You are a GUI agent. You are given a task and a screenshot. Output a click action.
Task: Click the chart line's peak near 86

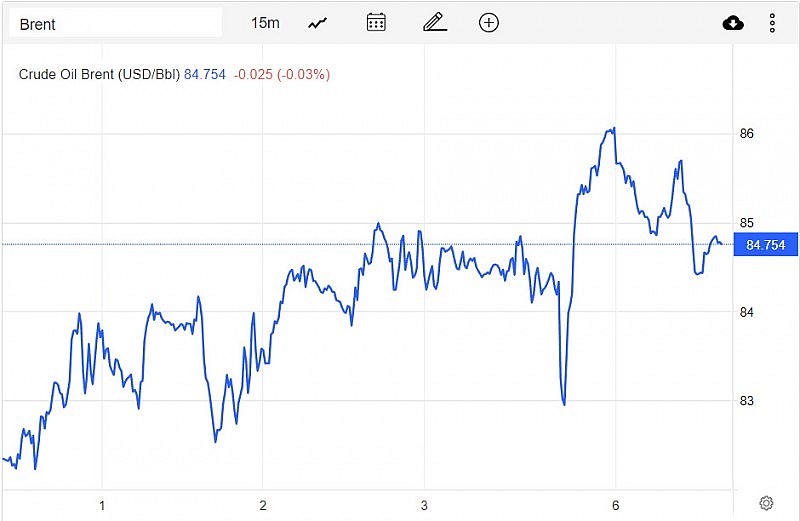612,129
